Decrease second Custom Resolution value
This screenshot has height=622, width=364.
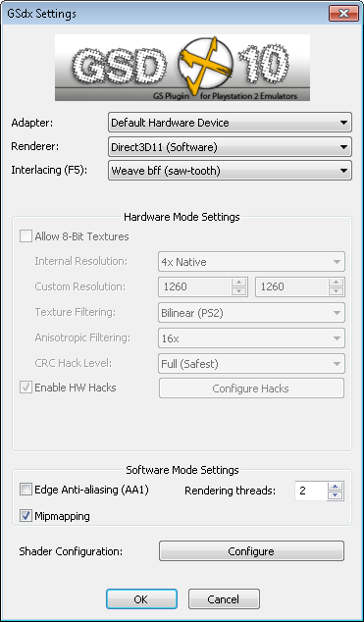pos(337,291)
